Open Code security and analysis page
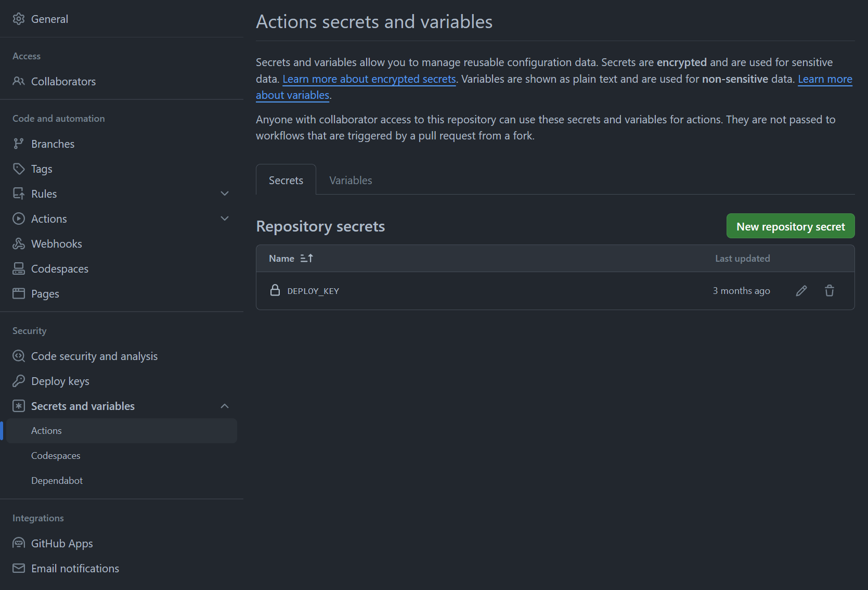The width and height of the screenshot is (868, 590). click(94, 356)
